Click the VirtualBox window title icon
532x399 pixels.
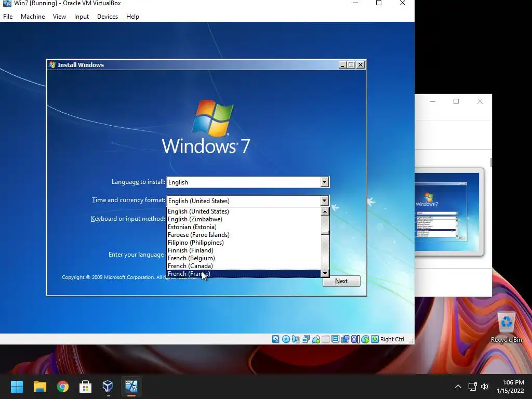7,3
